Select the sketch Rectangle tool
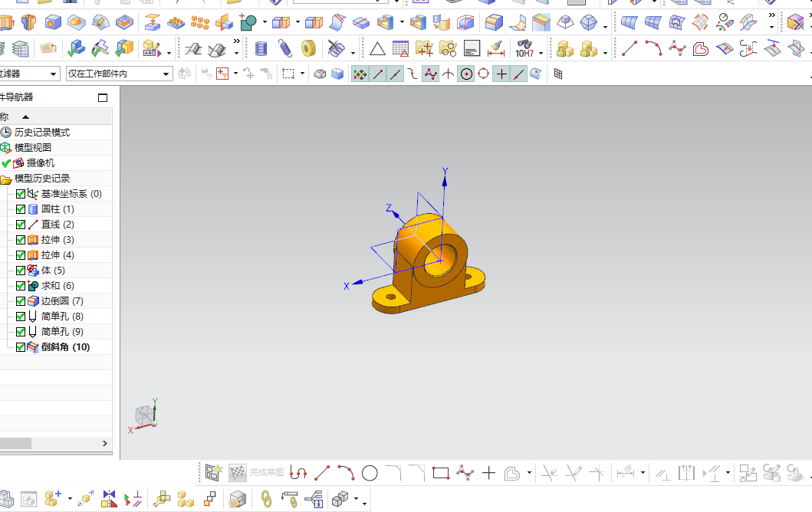 [441, 473]
